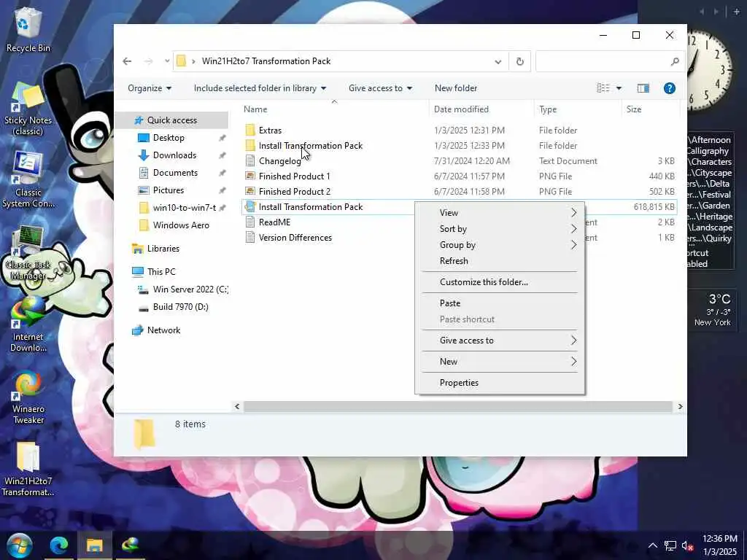Open Sort by submenu

[499, 228]
